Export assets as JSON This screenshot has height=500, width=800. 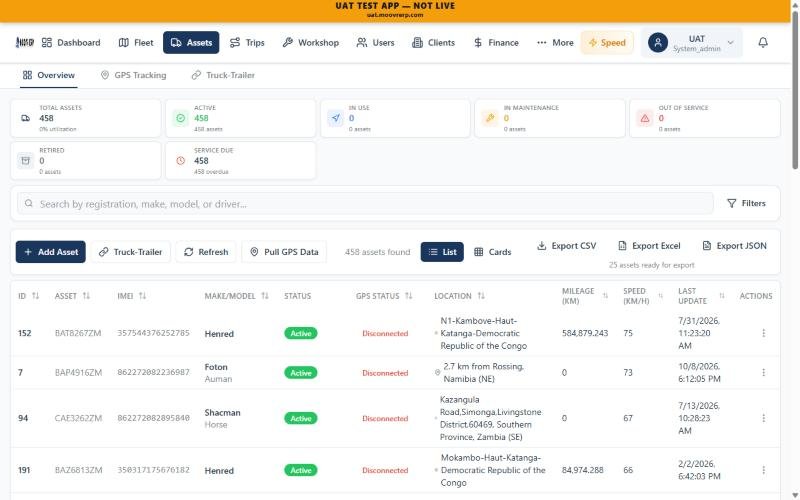pos(735,246)
